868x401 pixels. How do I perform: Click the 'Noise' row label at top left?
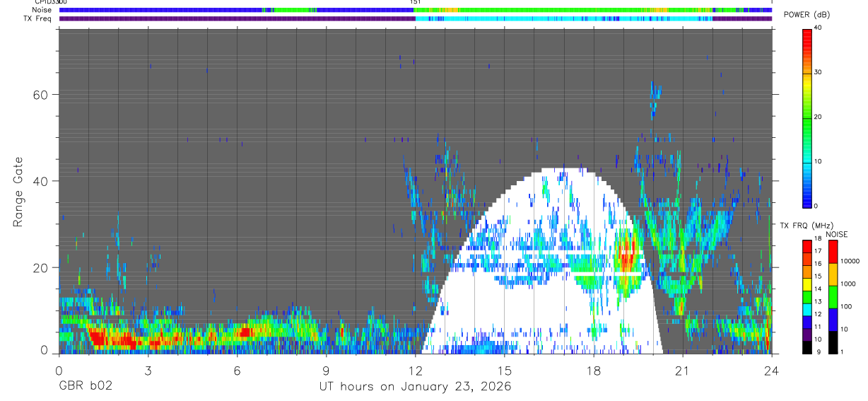42,10
